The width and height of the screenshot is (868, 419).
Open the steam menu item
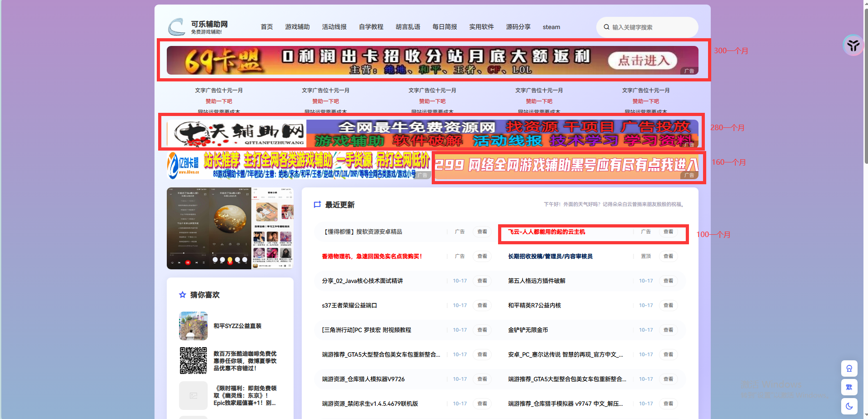coord(551,27)
